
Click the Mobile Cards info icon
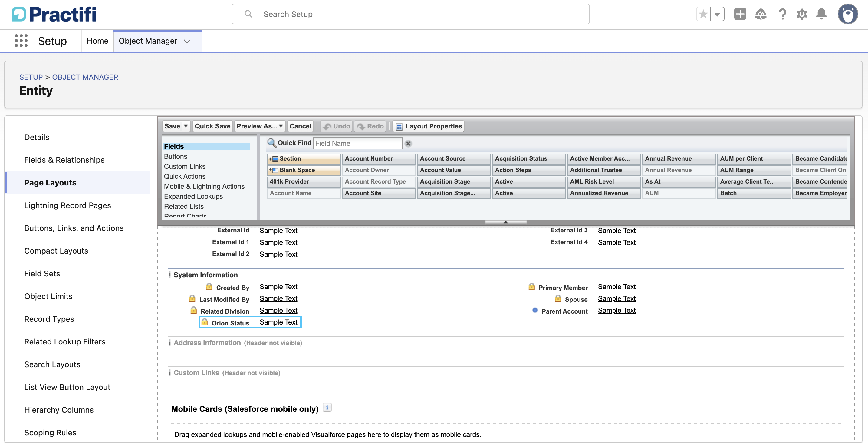[x=327, y=408]
